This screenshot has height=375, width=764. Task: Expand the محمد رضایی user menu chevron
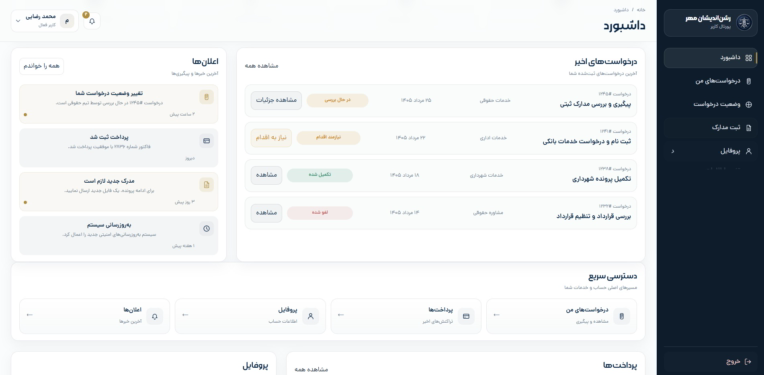tap(18, 21)
